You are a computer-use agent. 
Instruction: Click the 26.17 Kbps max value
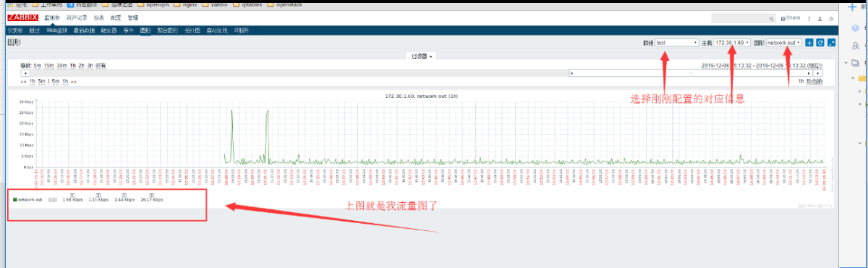coord(152,199)
